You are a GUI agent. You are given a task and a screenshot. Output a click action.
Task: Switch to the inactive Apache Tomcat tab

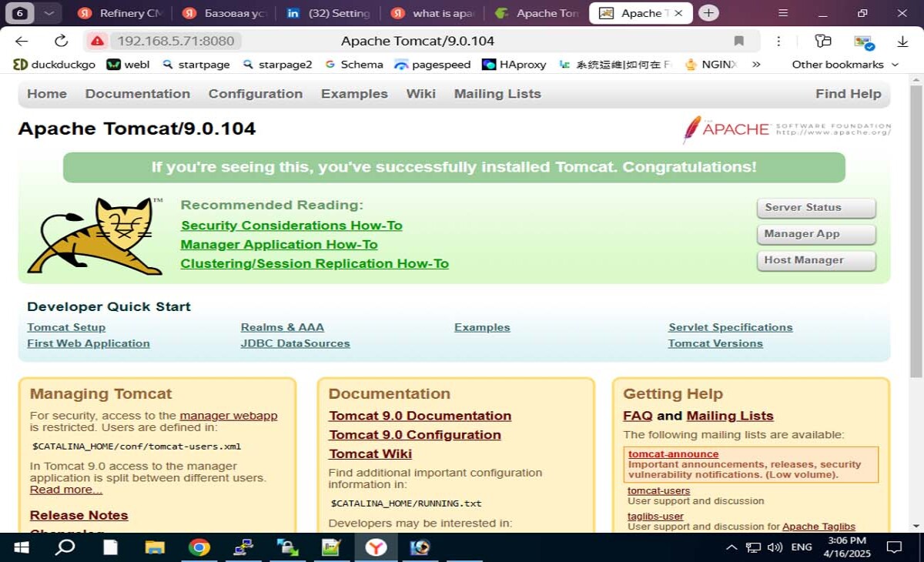tap(537, 13)
